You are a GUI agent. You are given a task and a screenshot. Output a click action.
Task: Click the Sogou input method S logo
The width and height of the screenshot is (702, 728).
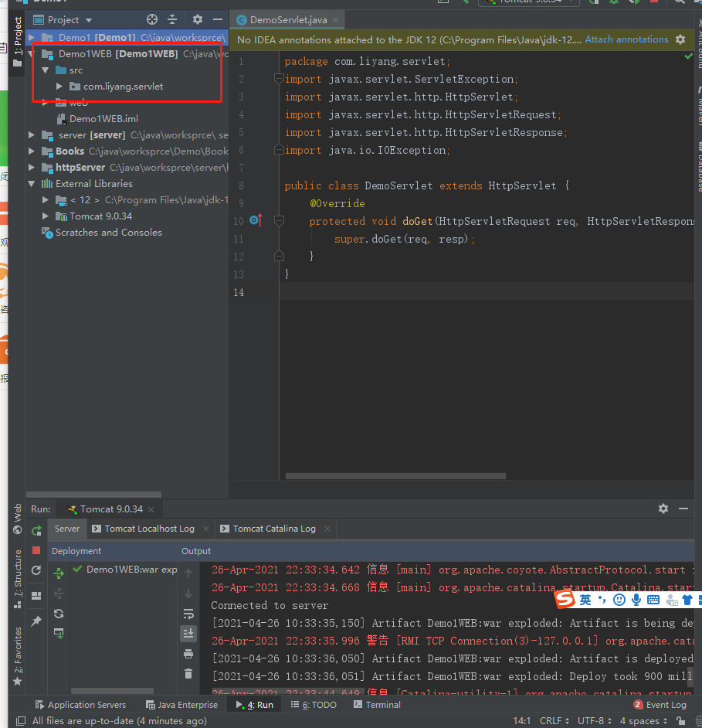tap(565, 598)
